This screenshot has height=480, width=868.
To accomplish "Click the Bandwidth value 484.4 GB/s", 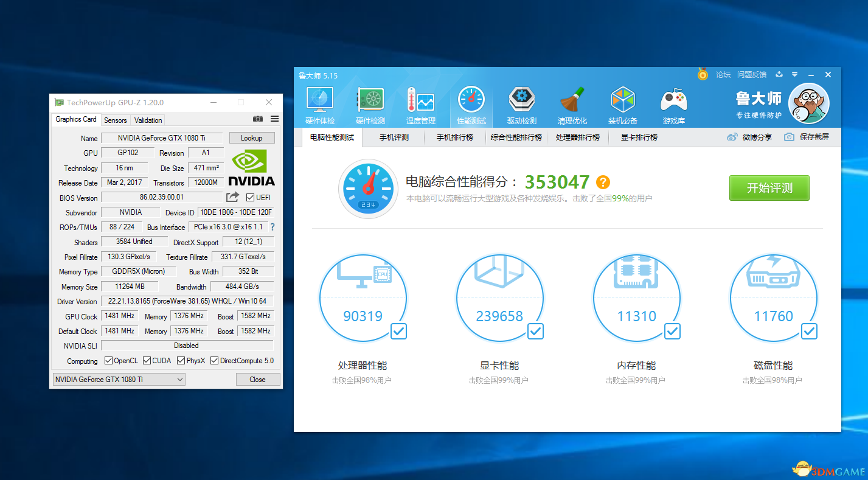I will [x=243, y=287].
